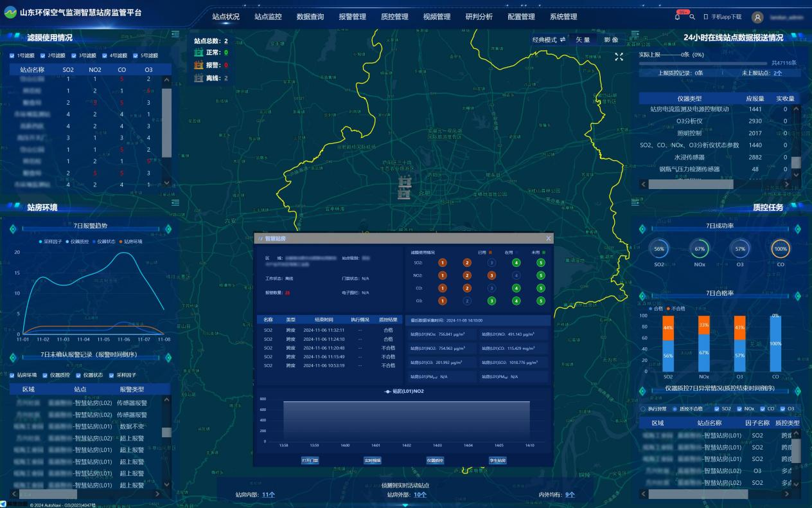
Task: Click the green 正常 station status icon
Action: 199,53
